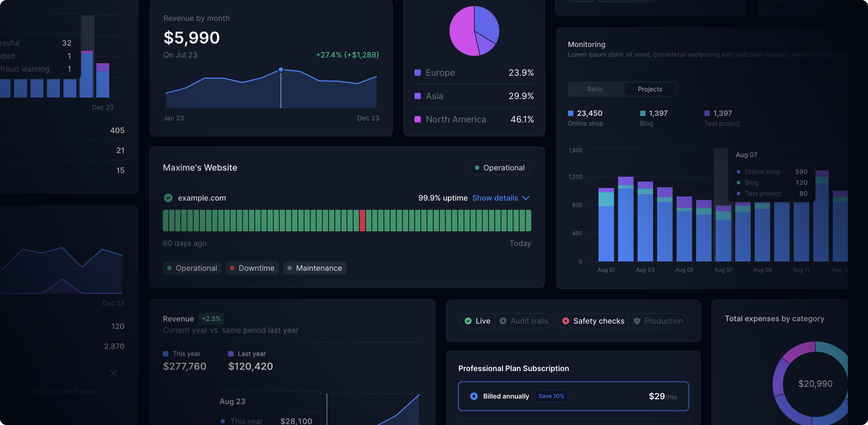The height and width of the screenshot is (425, 868).
Task: Click the Production shield icon
Action: coord(637,321)
